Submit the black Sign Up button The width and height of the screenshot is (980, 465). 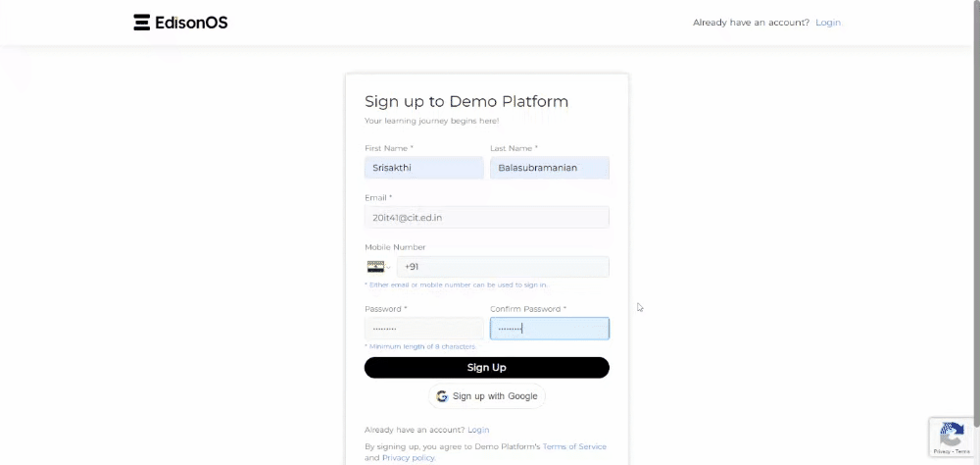(x=487, y=367)
